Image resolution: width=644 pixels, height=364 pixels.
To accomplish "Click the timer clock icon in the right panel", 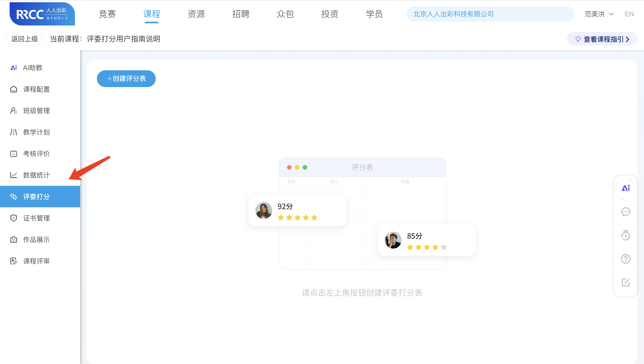I will [625, 236].
